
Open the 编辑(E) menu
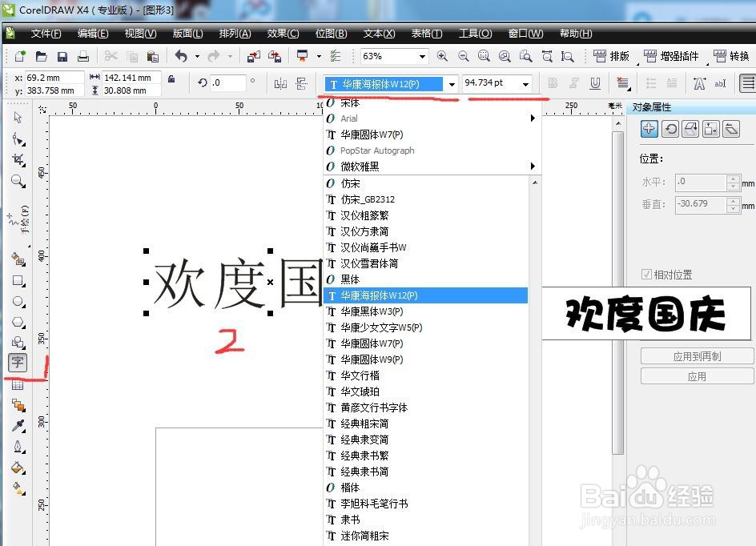(x=93, y=34)
